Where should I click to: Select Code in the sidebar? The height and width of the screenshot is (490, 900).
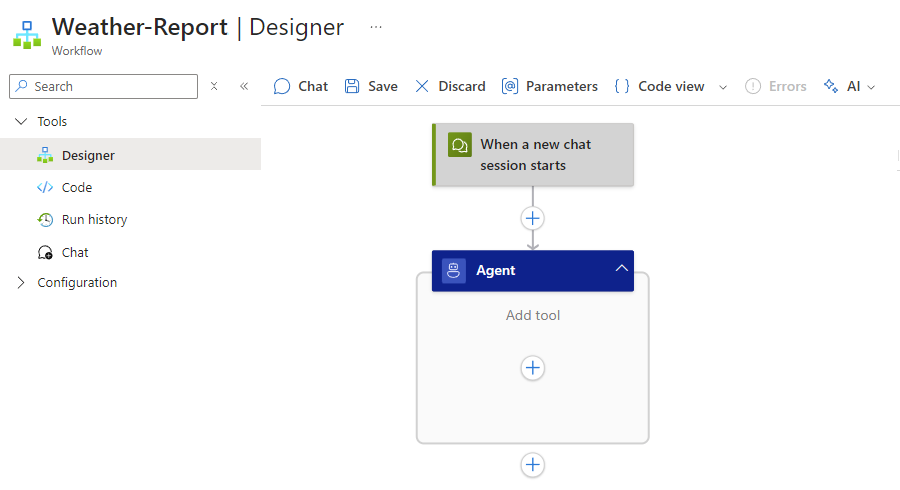[76, 188]
